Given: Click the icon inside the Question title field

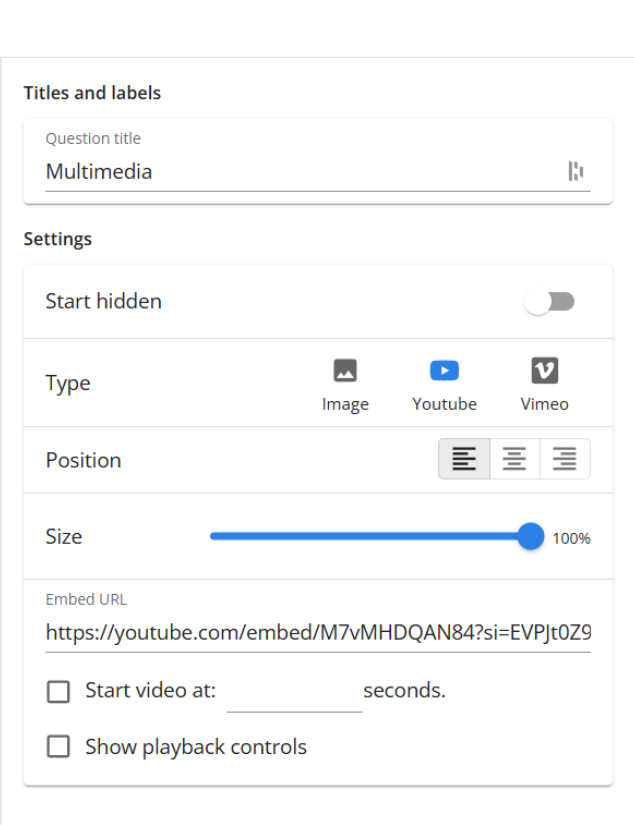Looking at the screenshot, I should pos(578,171).
